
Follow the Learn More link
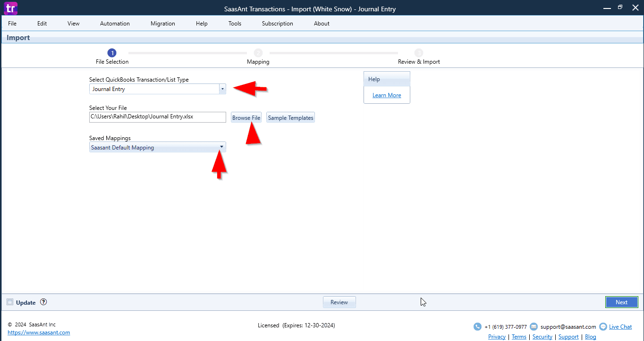click(x=387, y=95)
